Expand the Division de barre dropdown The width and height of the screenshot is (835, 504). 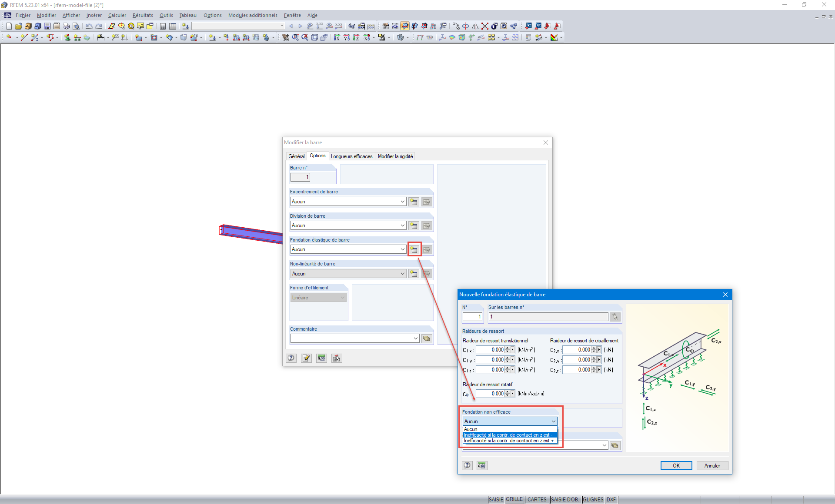tap(403, 225)
